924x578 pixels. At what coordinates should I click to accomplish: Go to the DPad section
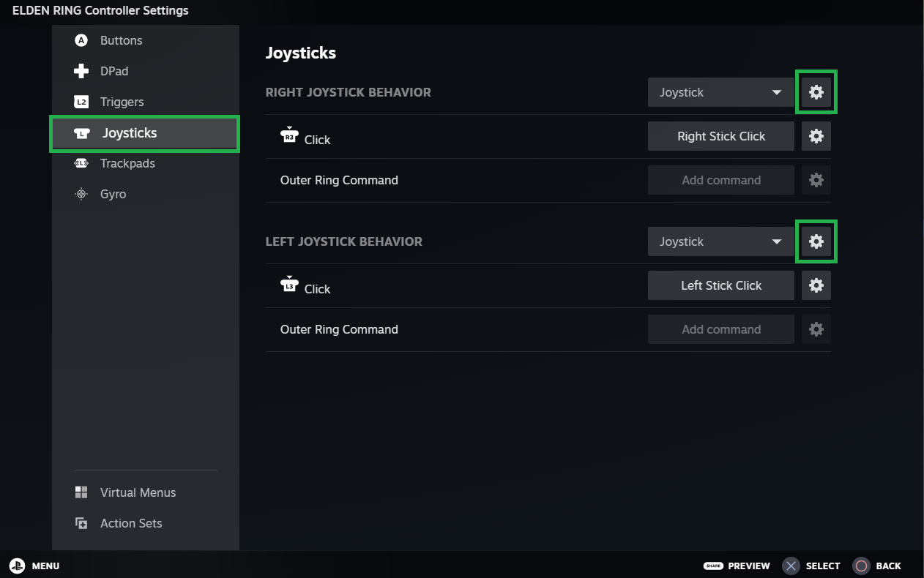tap(145, 71)
